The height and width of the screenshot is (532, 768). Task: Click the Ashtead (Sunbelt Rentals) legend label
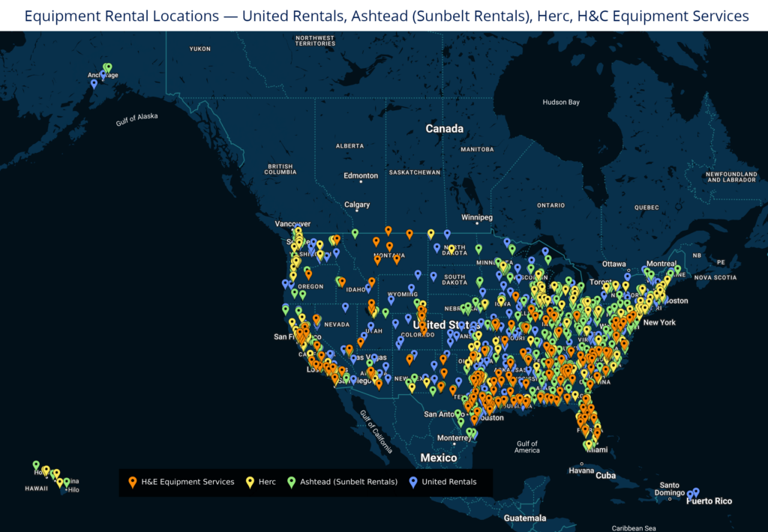point(349,482)
